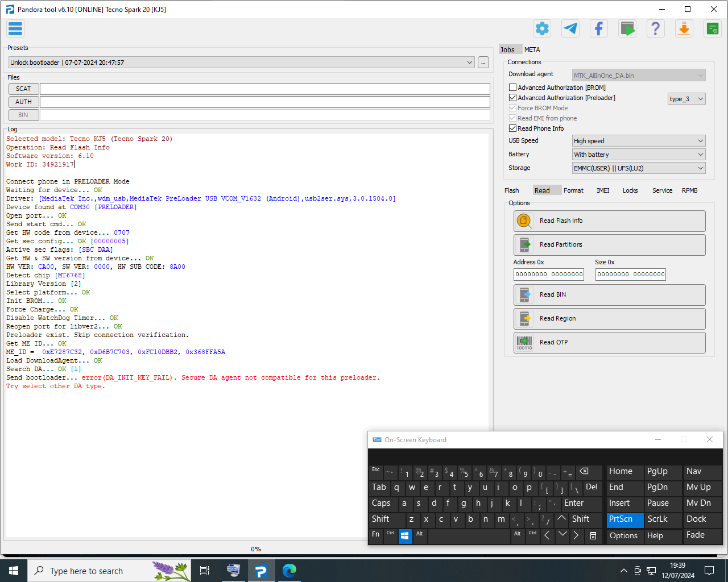Open the type_3 authorization dropdown
This screenshot has height=582, width=728.
(686, 99)
